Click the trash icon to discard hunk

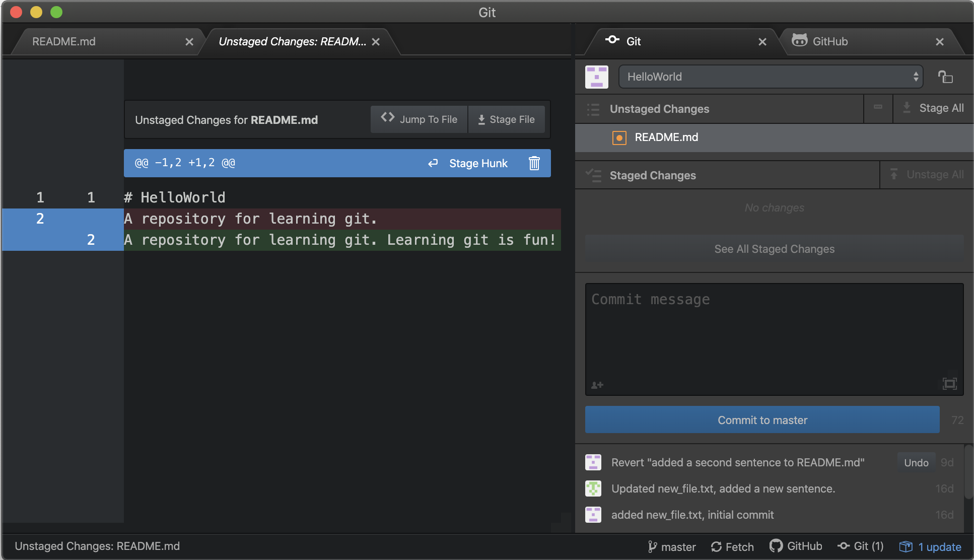pos(534,163)
